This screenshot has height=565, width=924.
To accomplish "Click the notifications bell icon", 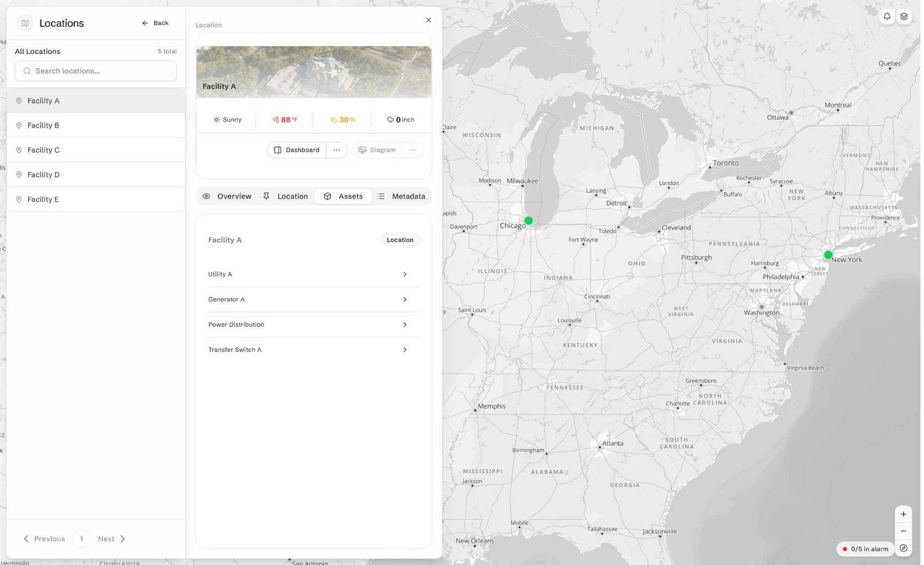I will pyautogui.click(x=887, y=16).
